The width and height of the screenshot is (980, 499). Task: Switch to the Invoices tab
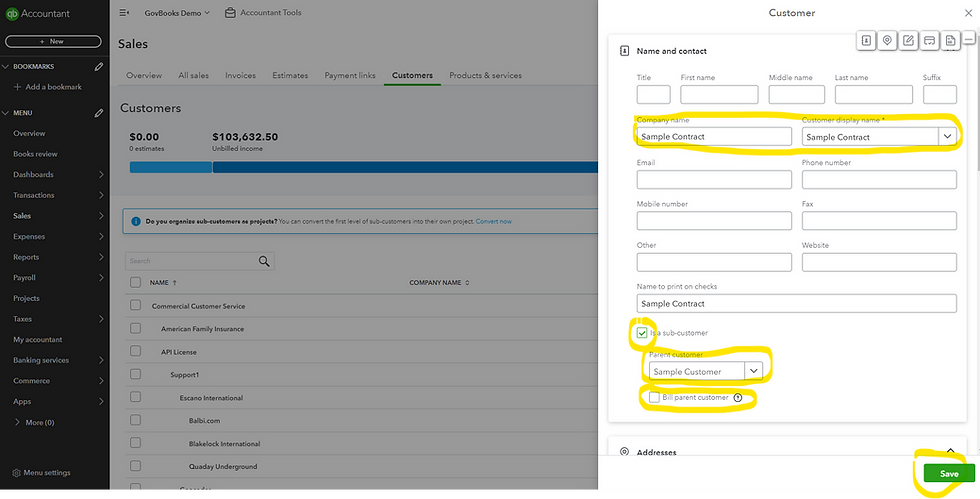tap(240, 75)
